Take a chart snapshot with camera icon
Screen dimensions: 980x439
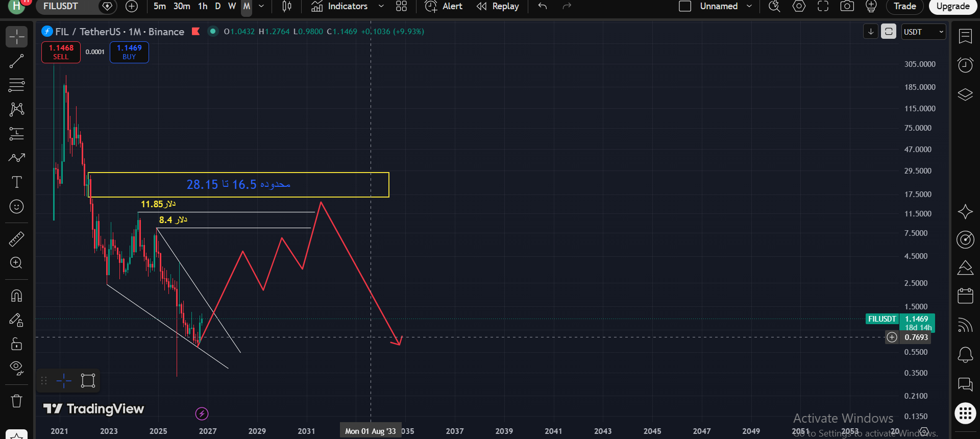tap(847, 6)
